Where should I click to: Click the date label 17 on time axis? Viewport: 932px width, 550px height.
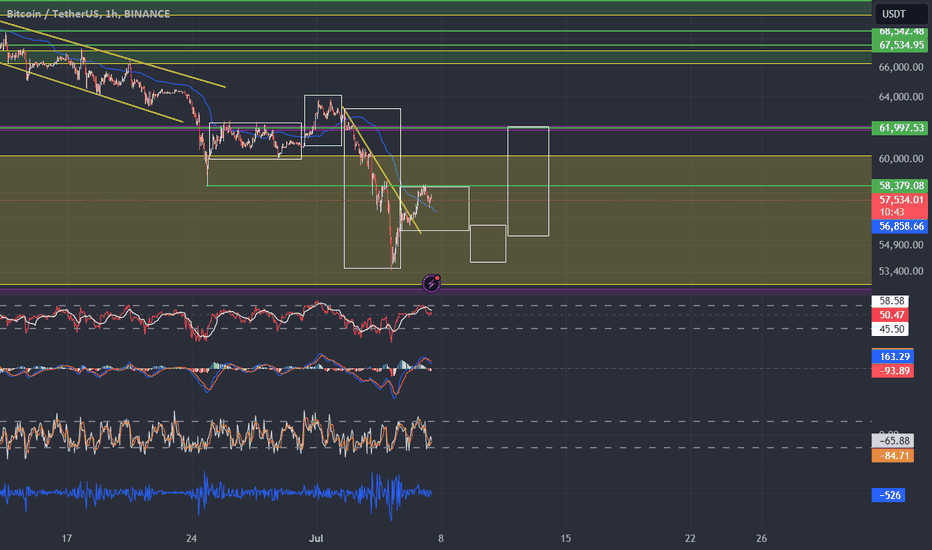point(67,539)
